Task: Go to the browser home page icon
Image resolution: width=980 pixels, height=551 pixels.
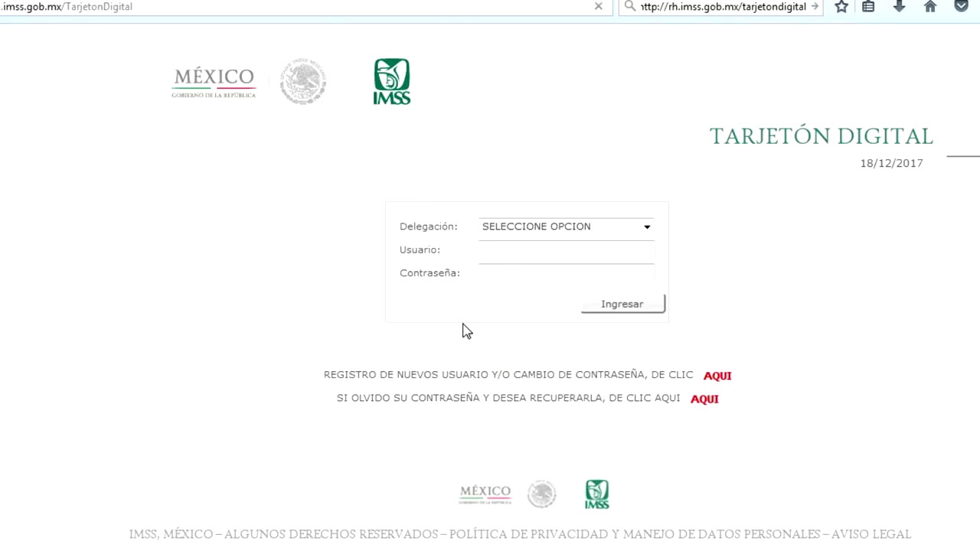Action: pyautogui.click(x=930, y=6)
